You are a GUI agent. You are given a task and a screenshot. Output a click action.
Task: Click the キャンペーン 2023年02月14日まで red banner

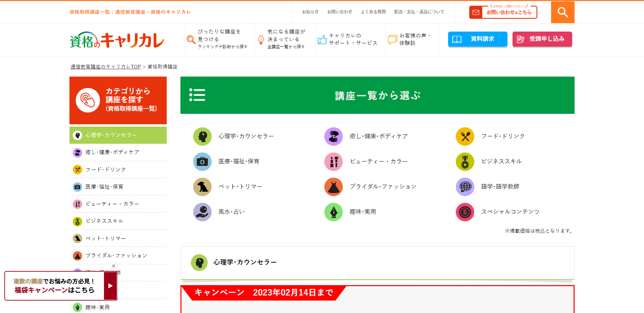coord(264,293)
